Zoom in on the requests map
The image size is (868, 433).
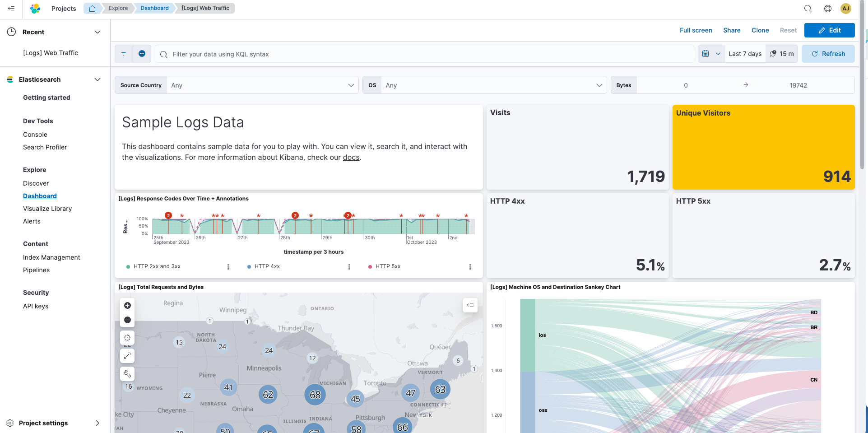coord(127,306)
